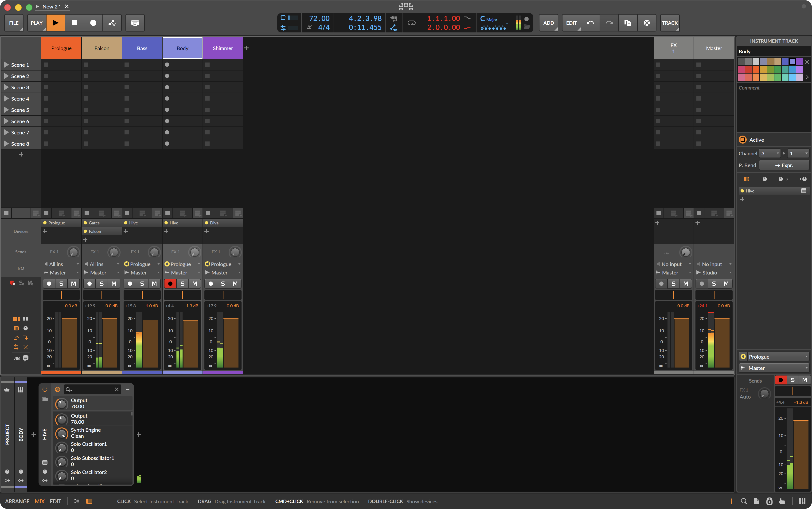Toggle Mute in inspector channel strip
The width and height of the screenshot is (812, 509).
point(804,380)
